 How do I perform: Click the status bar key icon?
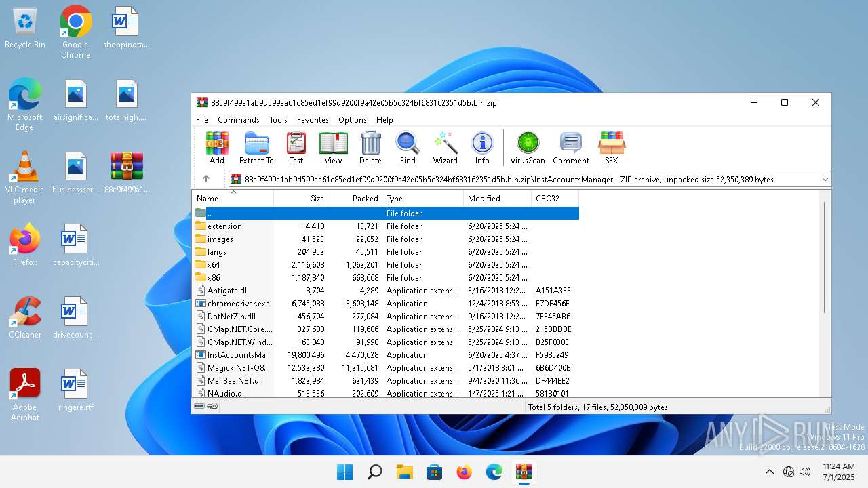click(x=212, y=407)
